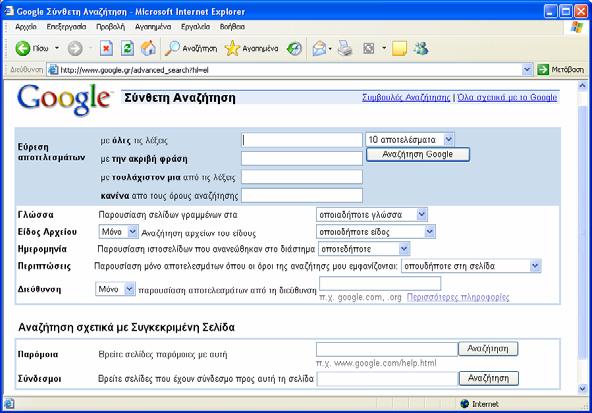Open the Discuss yellow note icon
Viewport: 592px width, 413px height.
pos(399,48)
